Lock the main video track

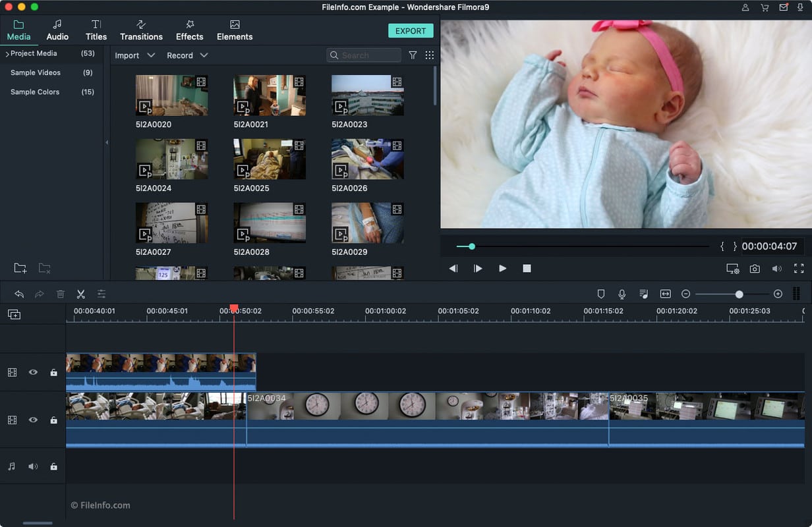tap(53, 420)
